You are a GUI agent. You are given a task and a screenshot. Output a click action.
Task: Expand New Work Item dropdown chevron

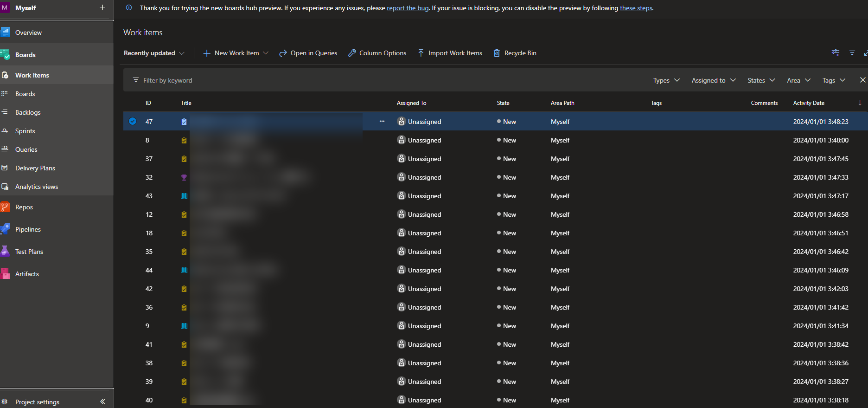tap(266, 53)
